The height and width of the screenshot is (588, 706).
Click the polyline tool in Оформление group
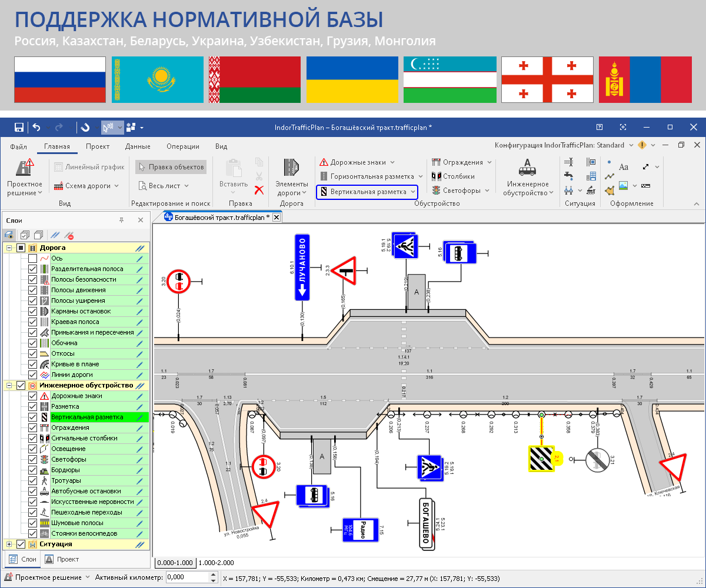tap(610, 176)
